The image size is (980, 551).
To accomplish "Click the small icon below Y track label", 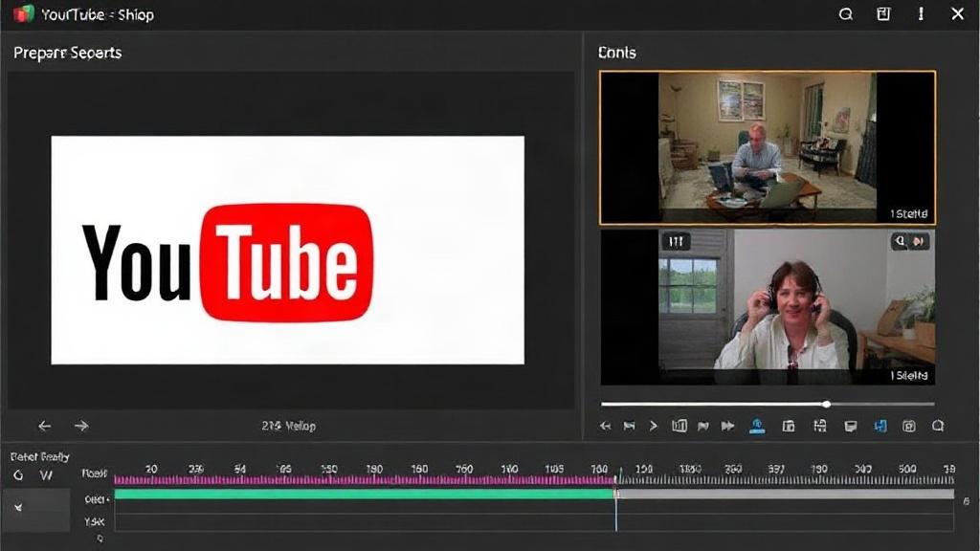I will [100, 539].
